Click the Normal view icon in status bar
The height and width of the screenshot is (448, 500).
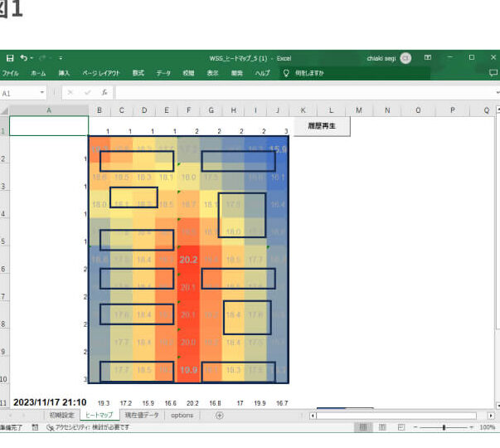tap(362, 427)
